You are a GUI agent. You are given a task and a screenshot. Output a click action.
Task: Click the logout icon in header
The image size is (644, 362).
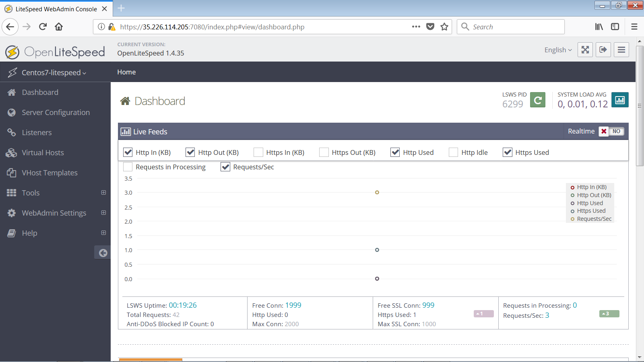click(x=603, y=50)
